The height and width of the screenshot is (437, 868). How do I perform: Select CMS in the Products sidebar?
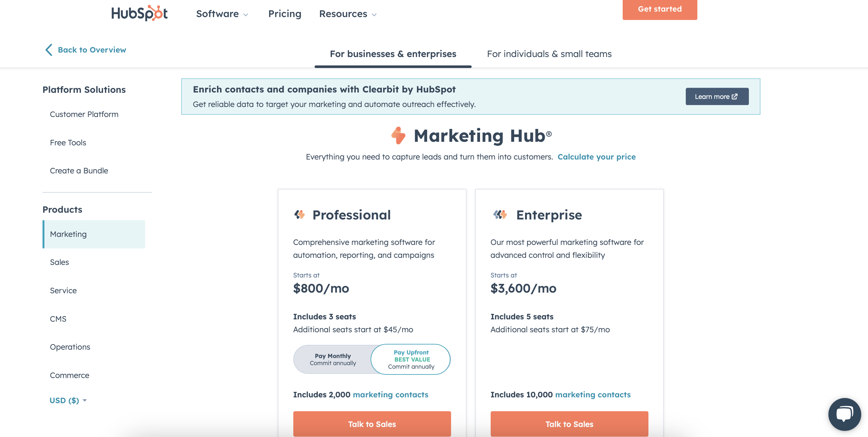[58, 318]
